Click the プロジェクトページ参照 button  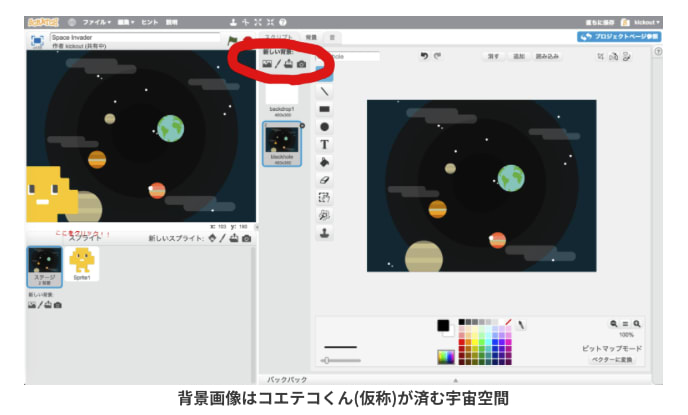pos(619,37)
